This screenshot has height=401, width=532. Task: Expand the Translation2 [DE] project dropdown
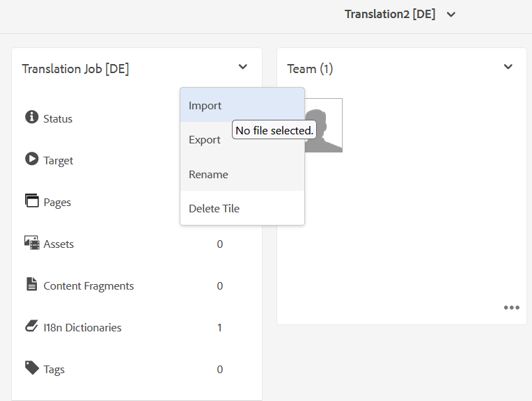click(451, 15)
